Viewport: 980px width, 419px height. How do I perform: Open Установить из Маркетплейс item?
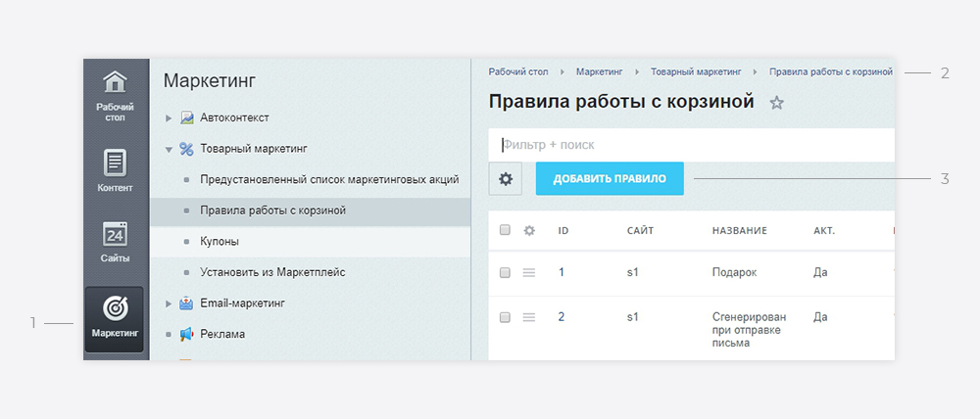(272, 272)
